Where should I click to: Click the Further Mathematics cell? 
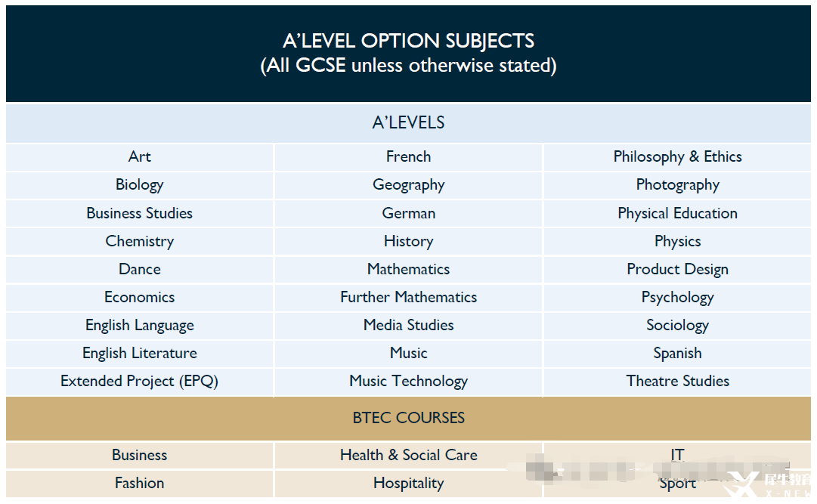(408, 297)
